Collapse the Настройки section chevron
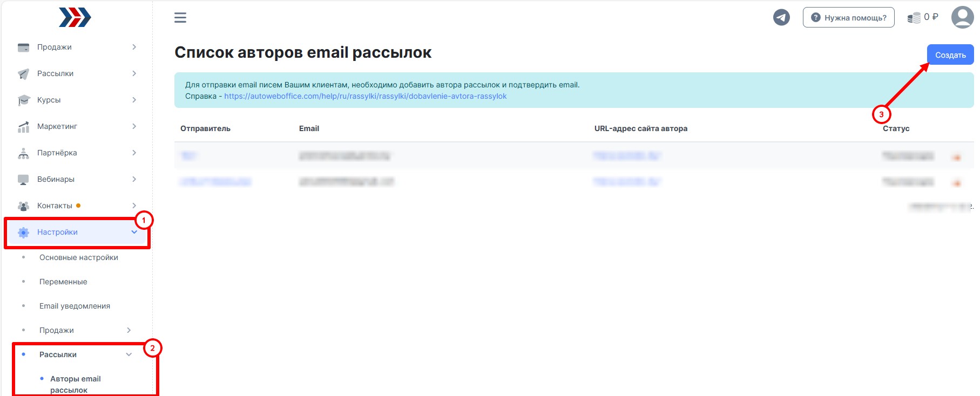Screen dimensions: 980x396 [134, 232]
